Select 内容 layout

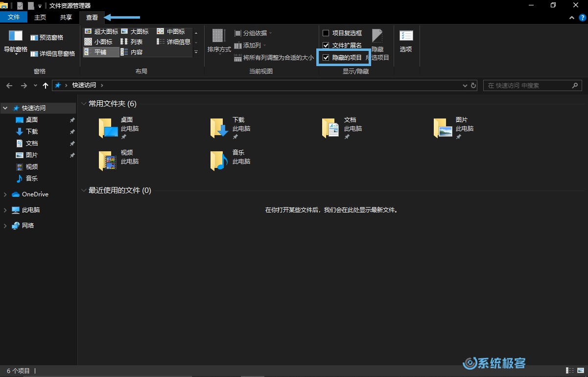(132, 52)
